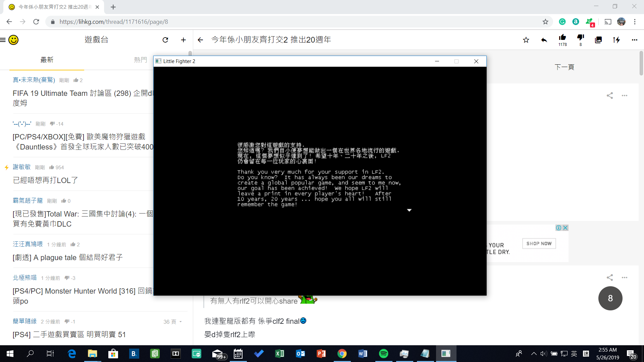Image resolution: width=644 pixels, height=362 pixels.
Task: Switch to the 最新 tab
Action: pyautogui.click(x=47, y=60)
